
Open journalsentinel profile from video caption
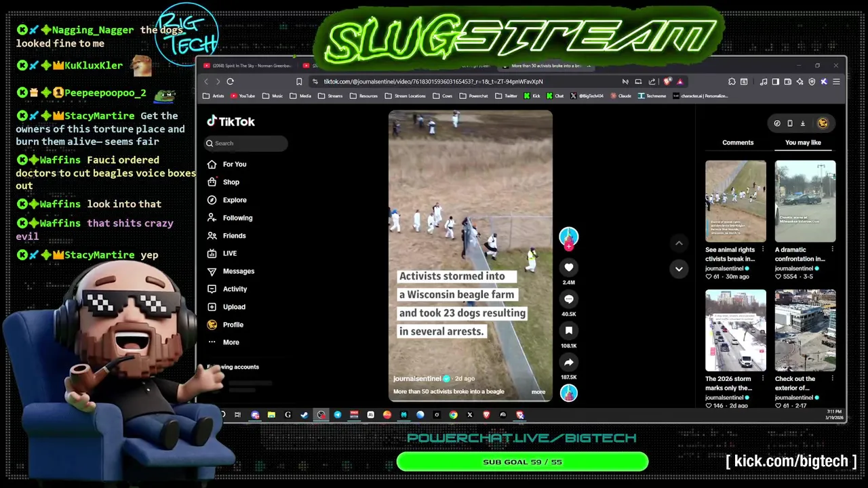(x=417, y=378)
